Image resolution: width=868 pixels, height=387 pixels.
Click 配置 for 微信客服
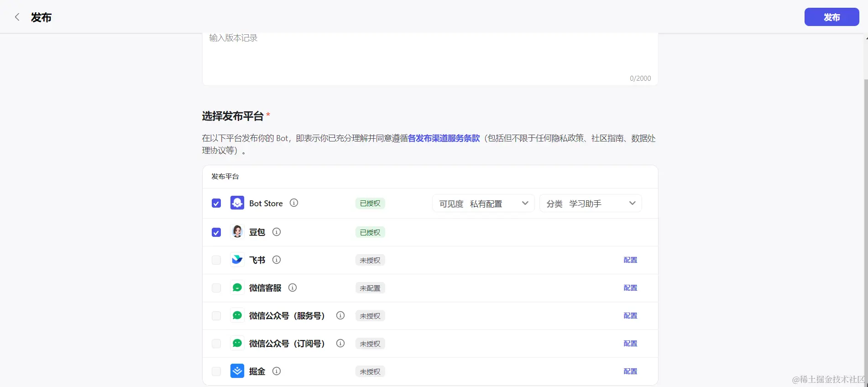(630, 288)
